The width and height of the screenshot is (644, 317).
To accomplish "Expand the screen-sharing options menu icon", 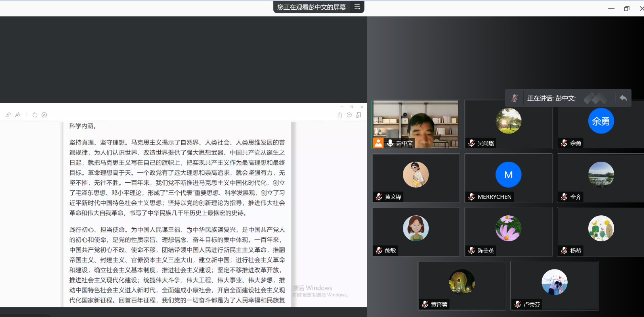I will coord(357,7).
